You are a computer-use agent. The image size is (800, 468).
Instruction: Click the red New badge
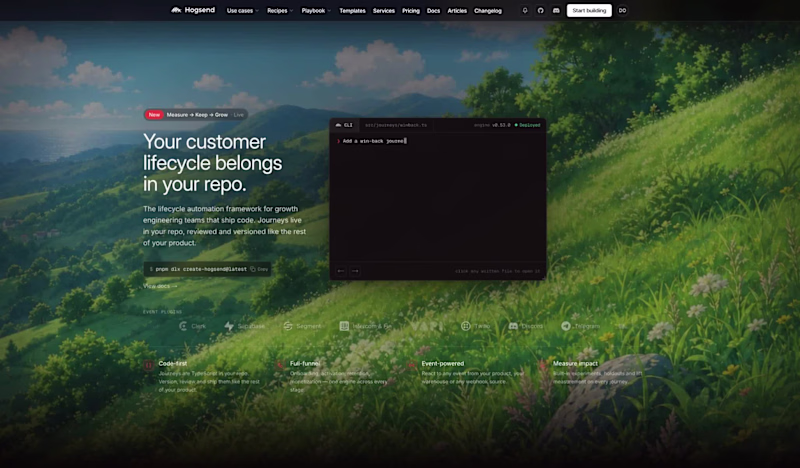coord(154,115)
